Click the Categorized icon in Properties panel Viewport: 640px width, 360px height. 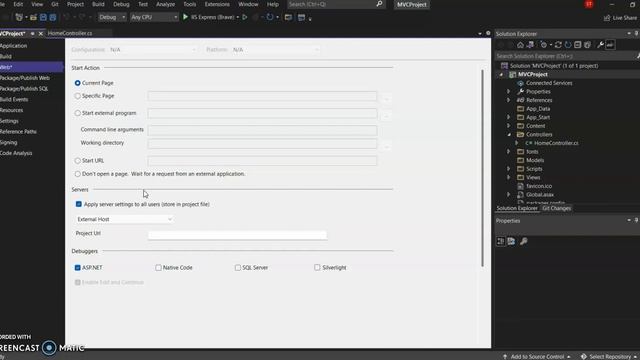[x=501, y=241]
